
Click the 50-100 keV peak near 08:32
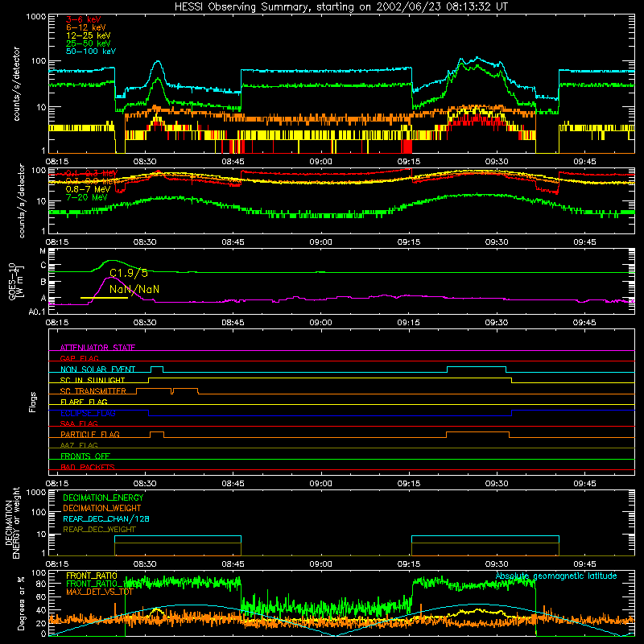coord(158,62)
